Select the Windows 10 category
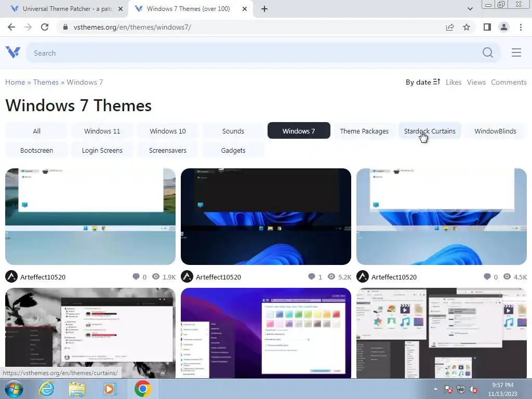This screenshot has width=532, height=399. [x=168, y=131]
